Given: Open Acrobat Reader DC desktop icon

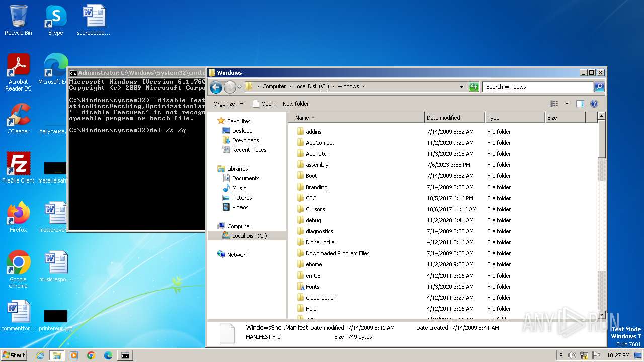Looking at the screenshot, I should coord(18,72).
